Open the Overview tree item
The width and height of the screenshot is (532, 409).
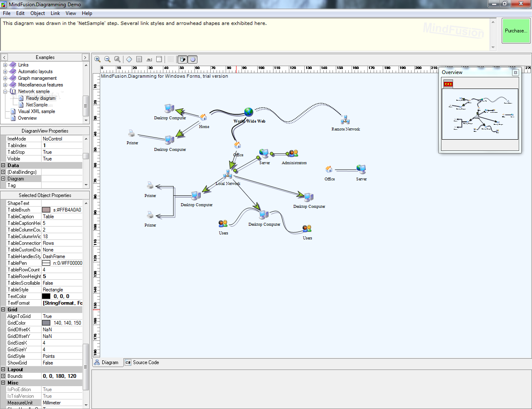27,118
